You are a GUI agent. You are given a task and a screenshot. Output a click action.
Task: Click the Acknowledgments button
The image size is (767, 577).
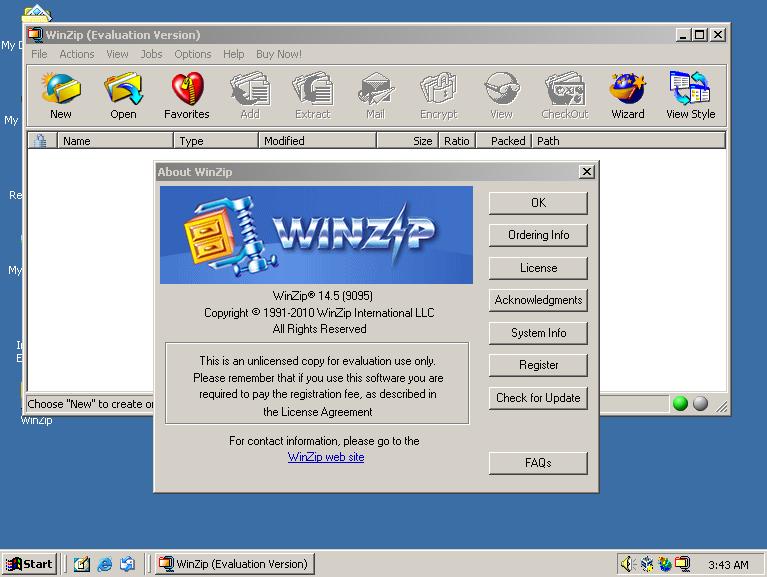coord(538,300)
